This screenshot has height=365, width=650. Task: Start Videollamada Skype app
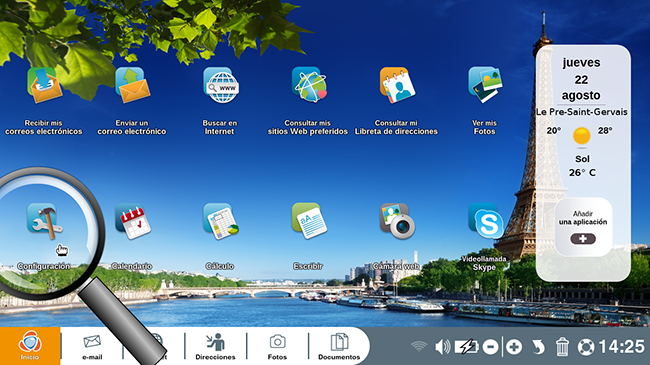[485, 221]
